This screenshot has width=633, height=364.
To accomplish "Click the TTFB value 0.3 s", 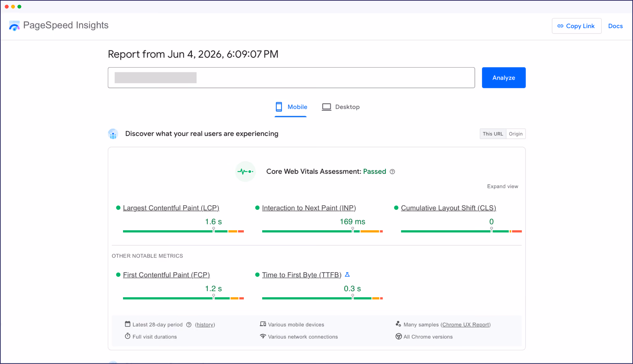I will 352,289.
